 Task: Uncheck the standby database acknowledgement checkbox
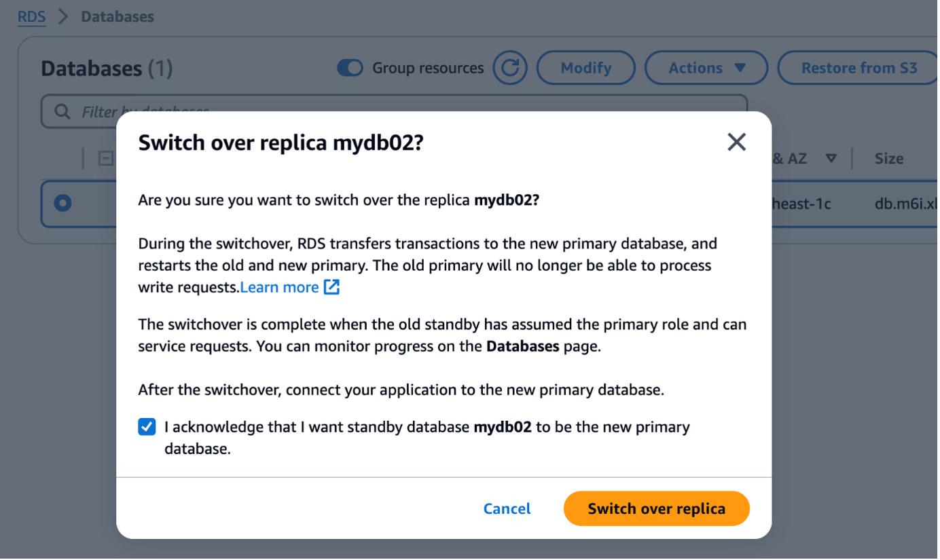[x=147, y=427]
